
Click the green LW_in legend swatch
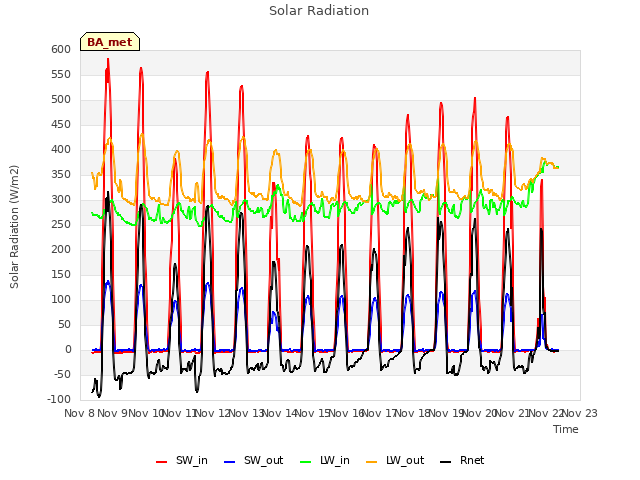pos(306,462)
